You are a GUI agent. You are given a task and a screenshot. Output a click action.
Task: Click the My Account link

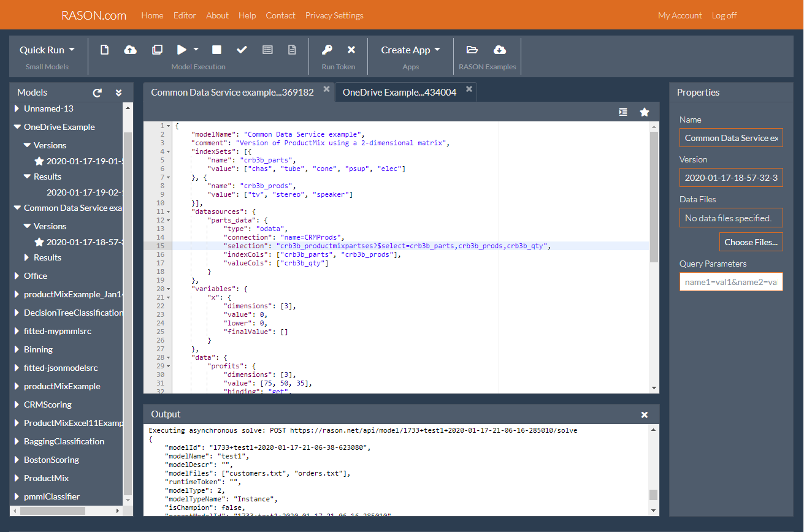tap(680, 15)
